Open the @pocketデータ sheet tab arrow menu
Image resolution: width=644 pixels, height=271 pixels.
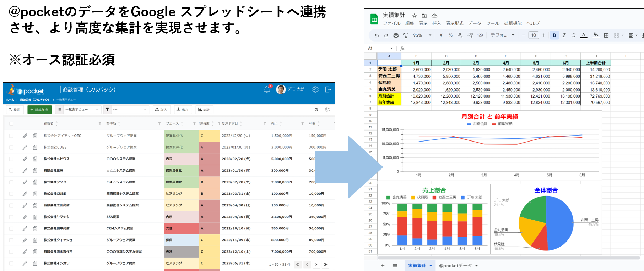tap(476, 266)
